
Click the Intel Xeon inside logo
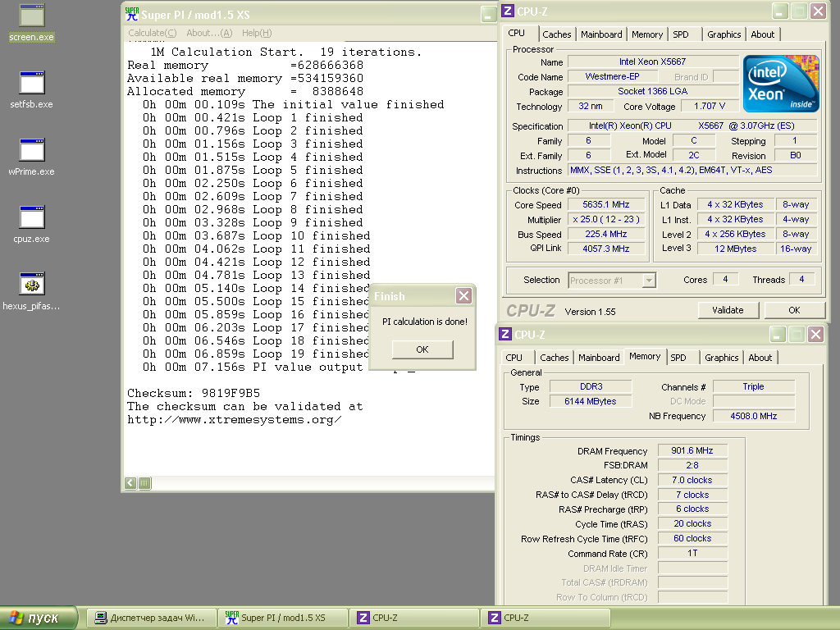(781, 84)
